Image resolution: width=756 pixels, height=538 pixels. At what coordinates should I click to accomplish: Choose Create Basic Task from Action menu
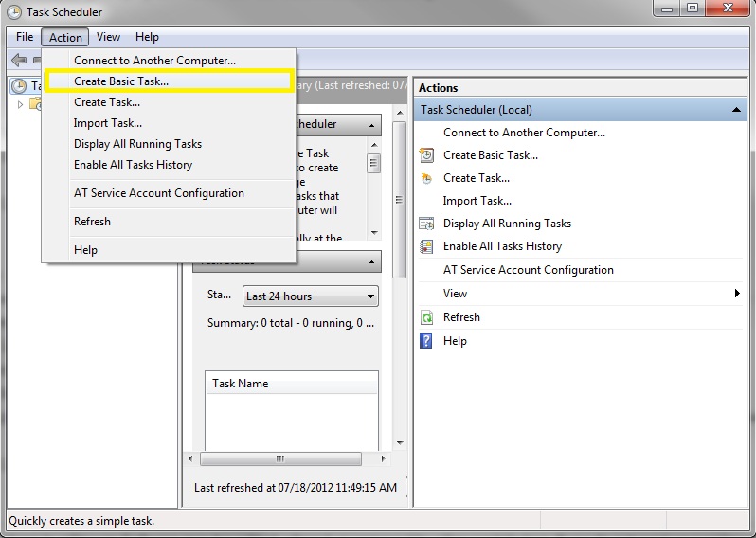pos(121,81)
